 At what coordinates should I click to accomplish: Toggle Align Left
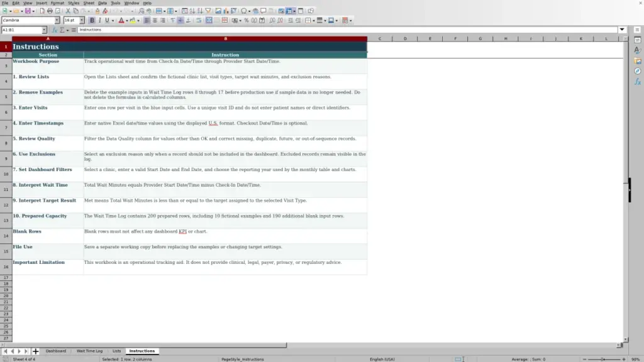147,21
